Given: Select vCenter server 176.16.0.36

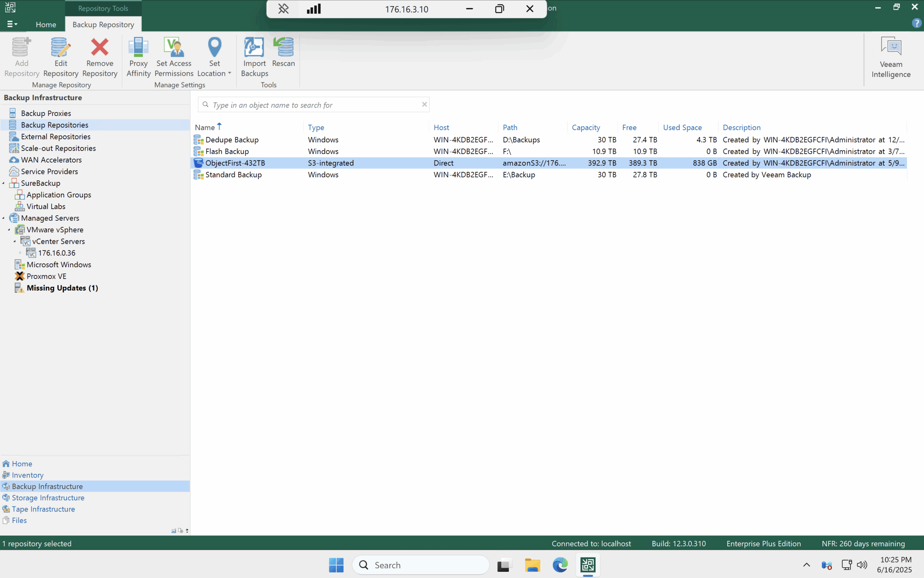Looking at the screenshot, I should pos(57,253).
